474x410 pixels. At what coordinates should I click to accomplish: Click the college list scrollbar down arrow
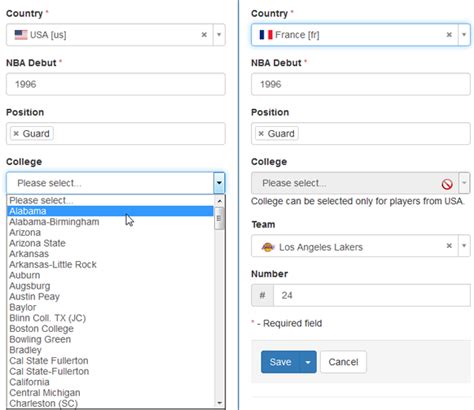[219, 403]
